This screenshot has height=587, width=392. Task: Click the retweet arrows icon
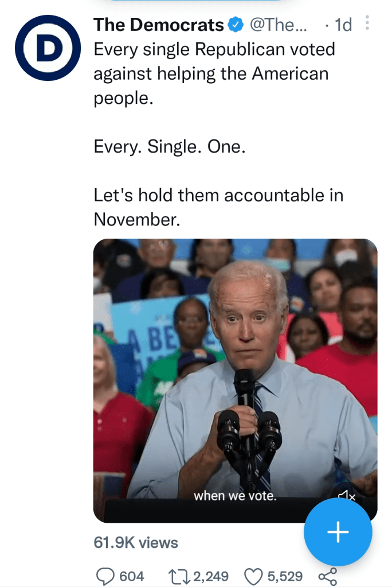[x=178, y=576]
